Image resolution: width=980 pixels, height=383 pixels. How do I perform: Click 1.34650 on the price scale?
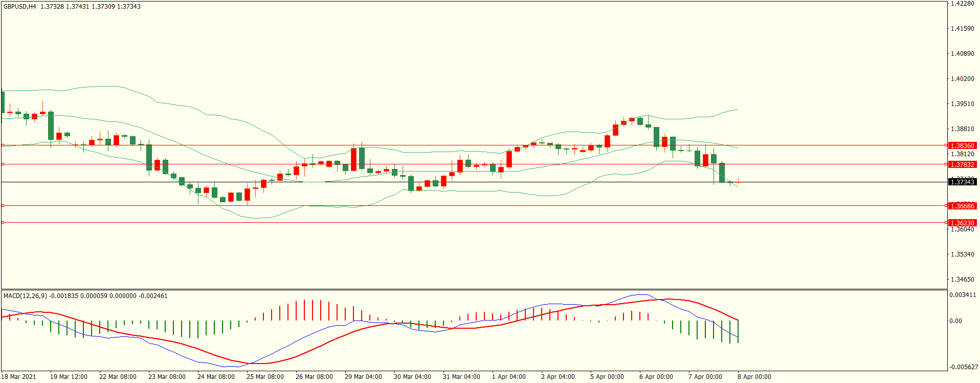pyautogui.click(x=962, y=280)
